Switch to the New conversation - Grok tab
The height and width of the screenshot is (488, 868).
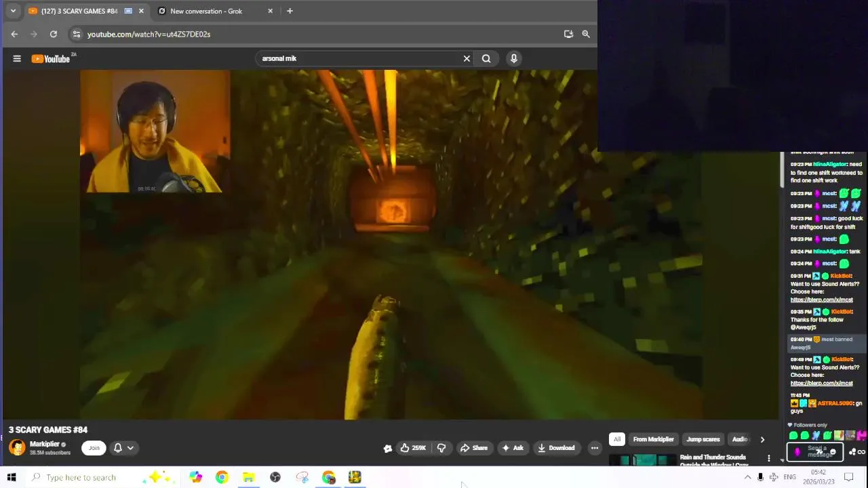[207, 11]
